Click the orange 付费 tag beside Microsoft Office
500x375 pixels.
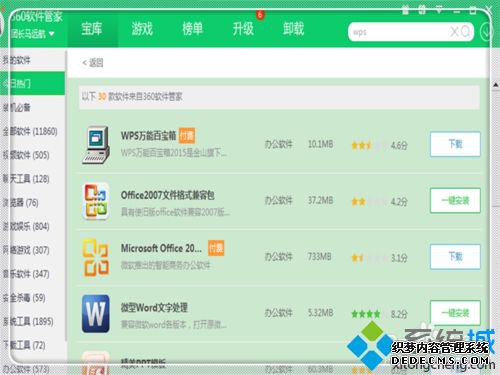tap(216, 248)
